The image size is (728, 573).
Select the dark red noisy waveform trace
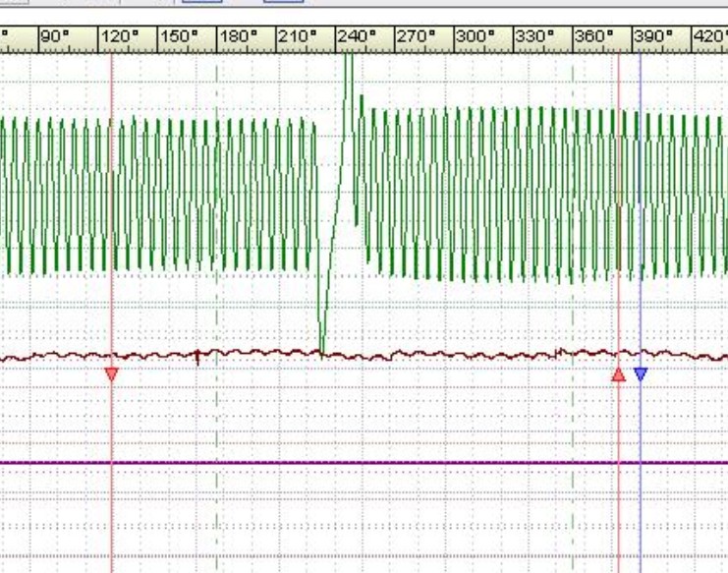click(364, 356)
